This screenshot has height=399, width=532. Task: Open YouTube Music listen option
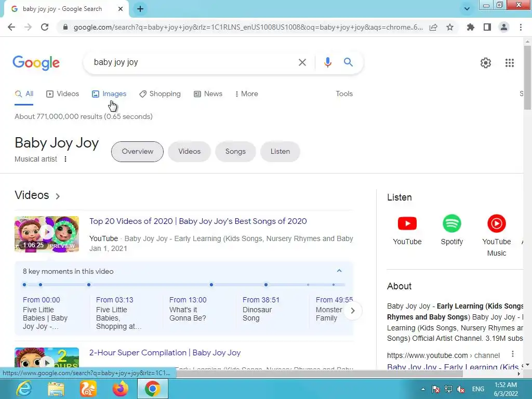pyautogui.click(x=496, y=235)
